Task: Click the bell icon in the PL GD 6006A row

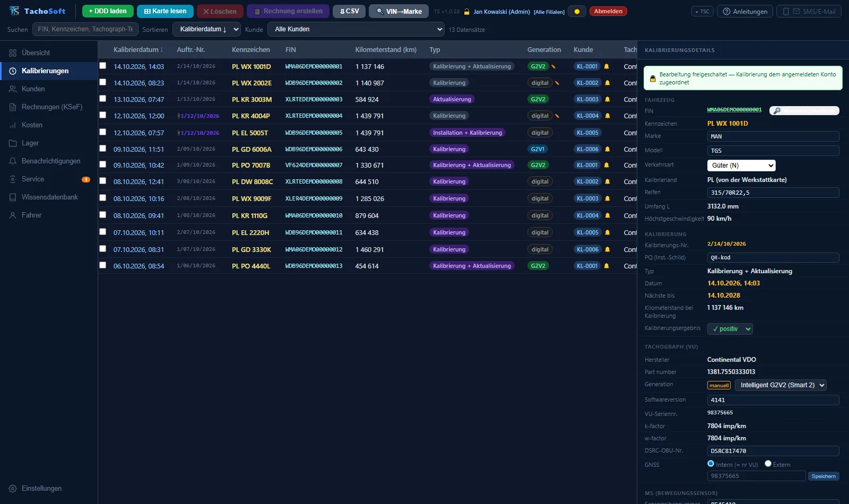Action: pyautogui.click(x=608, y=149)
